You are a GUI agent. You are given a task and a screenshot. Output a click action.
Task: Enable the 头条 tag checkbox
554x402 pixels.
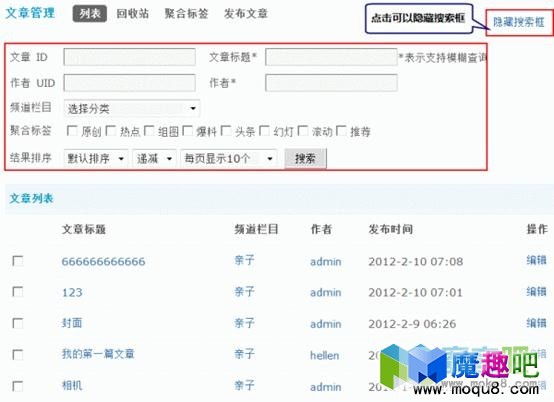click(226, 131)
